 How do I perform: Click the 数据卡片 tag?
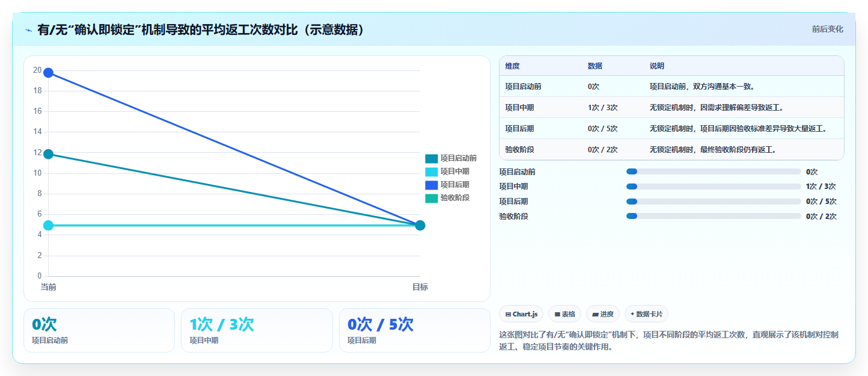click(x=646, y=314)
